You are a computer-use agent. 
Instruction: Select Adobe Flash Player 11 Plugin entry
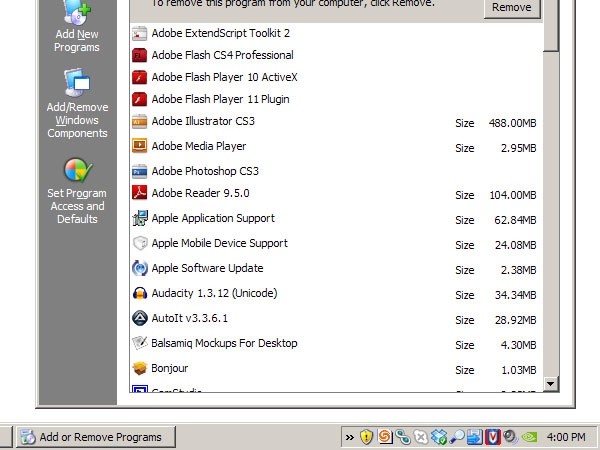[x=336, y=99]
